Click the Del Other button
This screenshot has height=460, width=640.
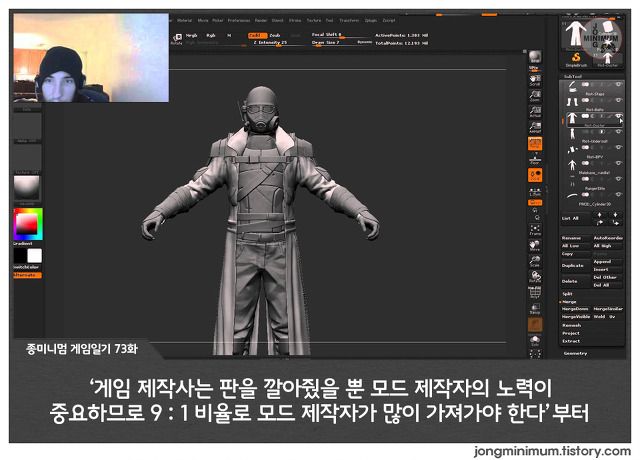coord(608,277)
